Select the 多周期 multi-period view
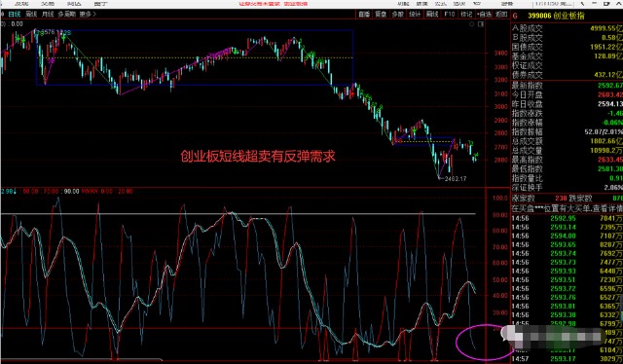623x364 pixels. 66,15
